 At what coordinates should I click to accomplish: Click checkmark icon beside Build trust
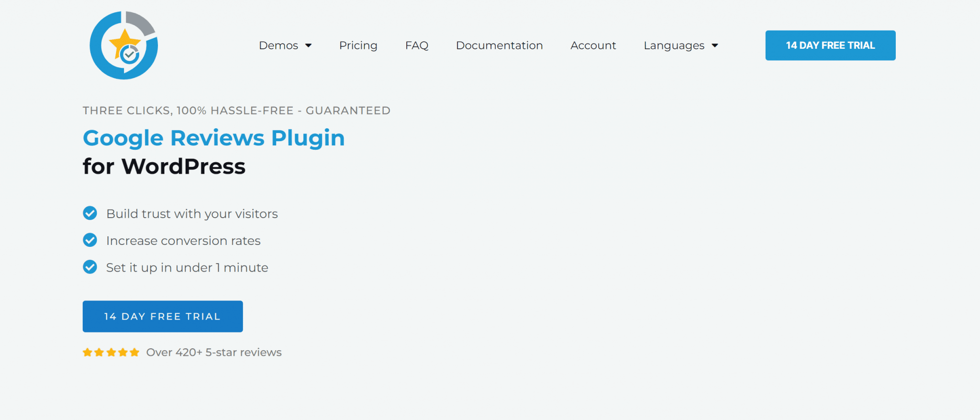click(x=90, y=213)
